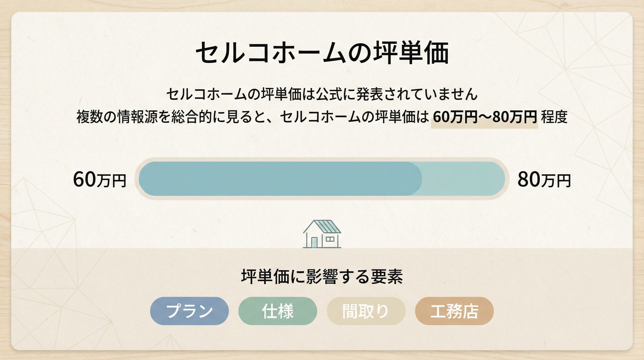Select the beige 間取り pill
The image size is (644, 360).
pyautogui.click(x=366, y=311)
